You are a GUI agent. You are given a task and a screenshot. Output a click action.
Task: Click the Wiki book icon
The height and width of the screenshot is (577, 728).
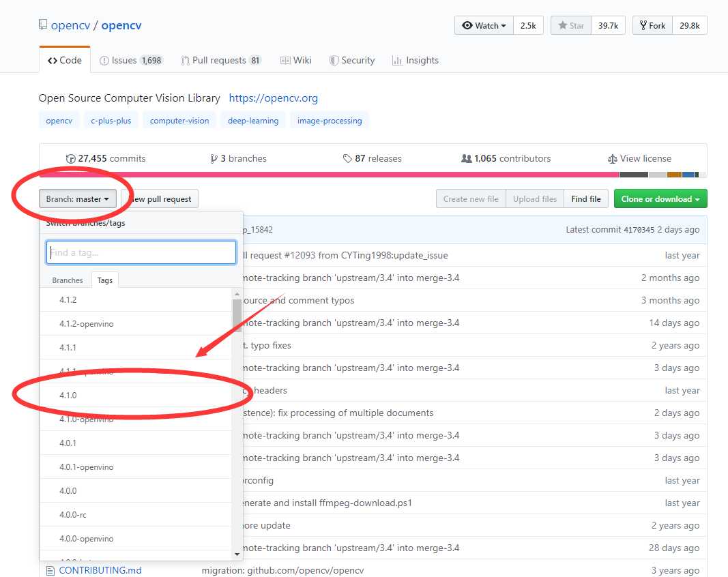[x=285, y=61]
